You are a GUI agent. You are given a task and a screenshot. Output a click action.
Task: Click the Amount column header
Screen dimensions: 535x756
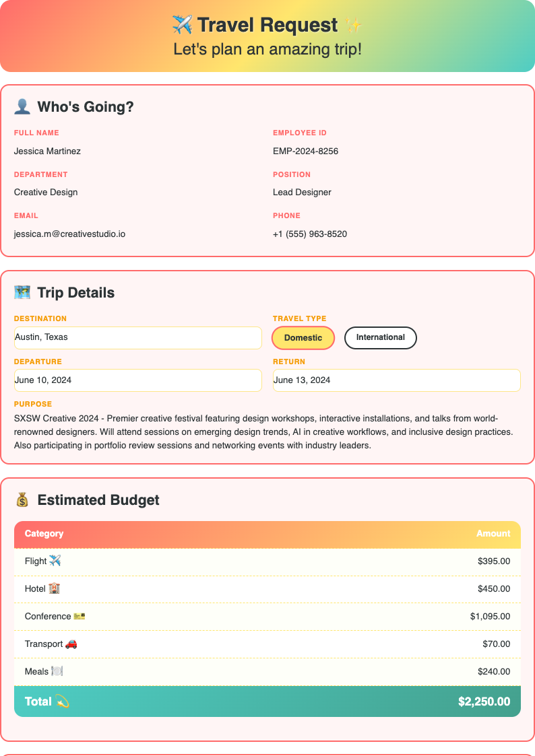tap(493, 533)
